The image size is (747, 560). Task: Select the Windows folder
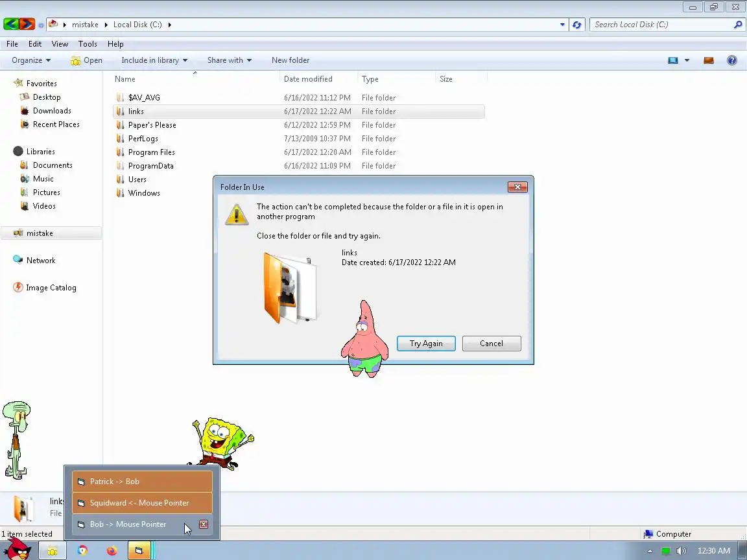(144, 193)
